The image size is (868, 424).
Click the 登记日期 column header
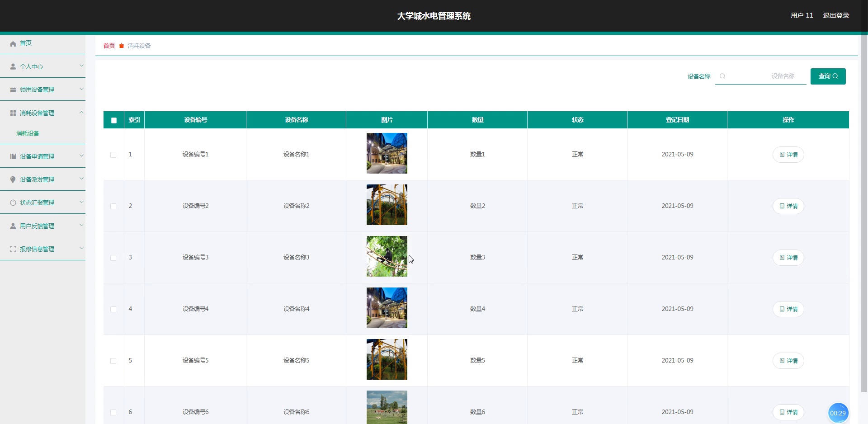[x=677, y=120]
